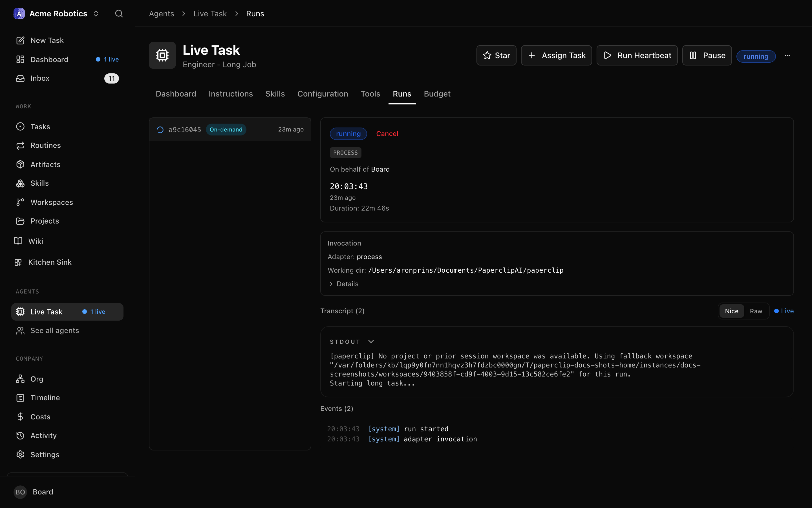Image resolution: width=812 pixels, height=508 pixels.
Task: Switch to the agent Dashboard tab
Action: point(176,94)
